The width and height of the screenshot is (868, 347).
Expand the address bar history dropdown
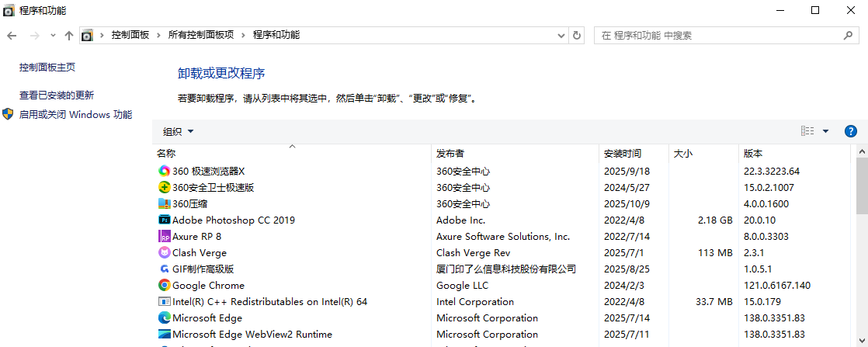pyautogui.click(x=562, y=35)
